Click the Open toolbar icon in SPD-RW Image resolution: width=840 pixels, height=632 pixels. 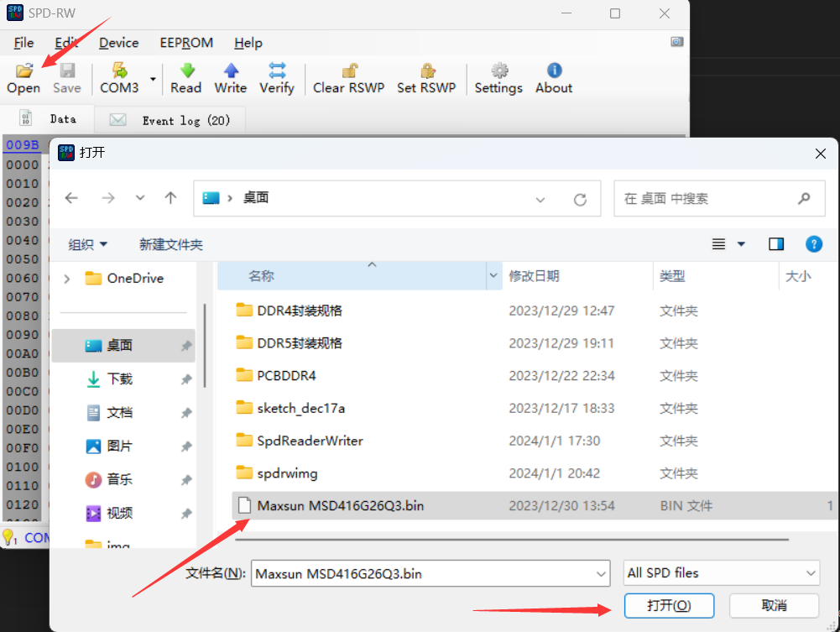pyautogui.click(x=23, y=71)
